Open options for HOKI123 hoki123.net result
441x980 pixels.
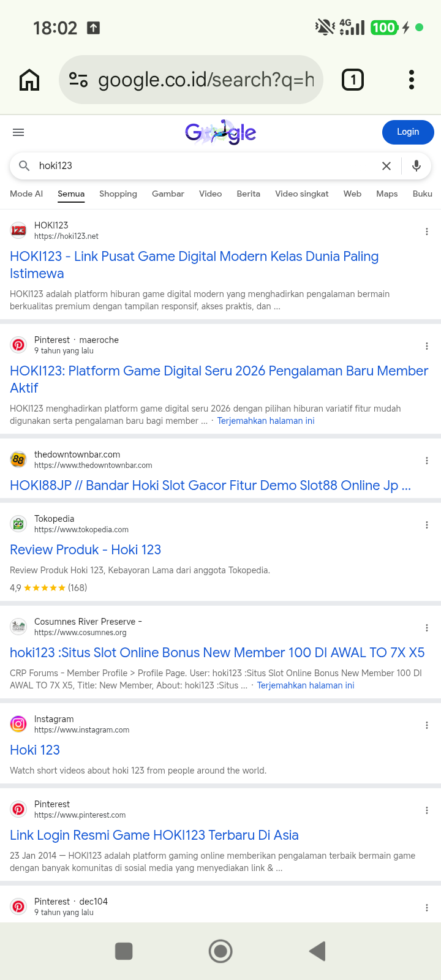coord(427,232)
